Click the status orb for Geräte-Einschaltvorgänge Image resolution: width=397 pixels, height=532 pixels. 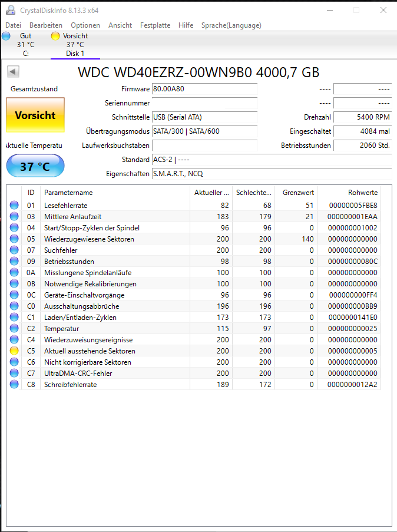tap(14, 295)
